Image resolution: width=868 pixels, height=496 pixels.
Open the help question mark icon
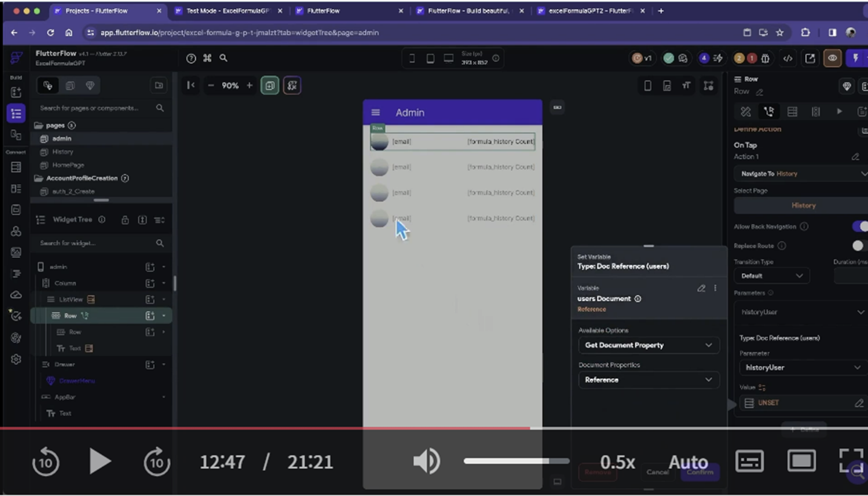pyautogui.click(x=191, y=58)
